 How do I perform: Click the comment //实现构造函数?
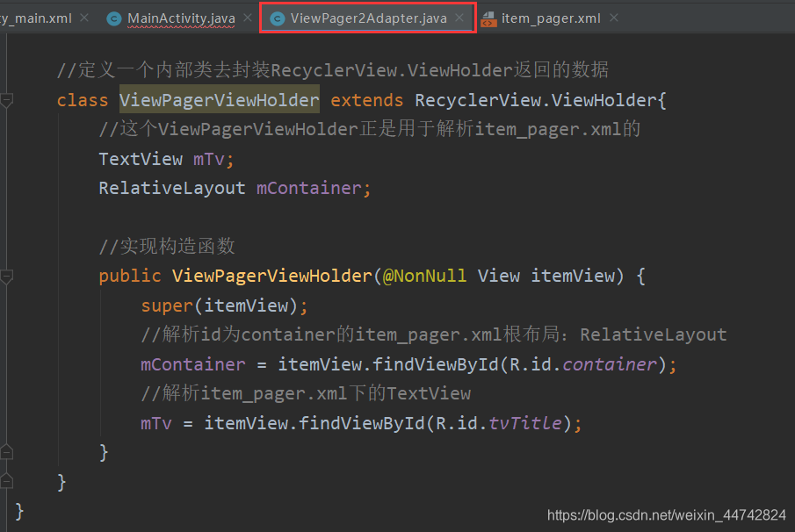pos(167,247)
